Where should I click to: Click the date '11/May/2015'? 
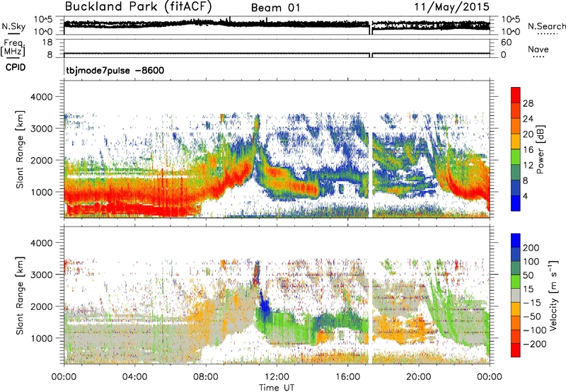[452, 7]
